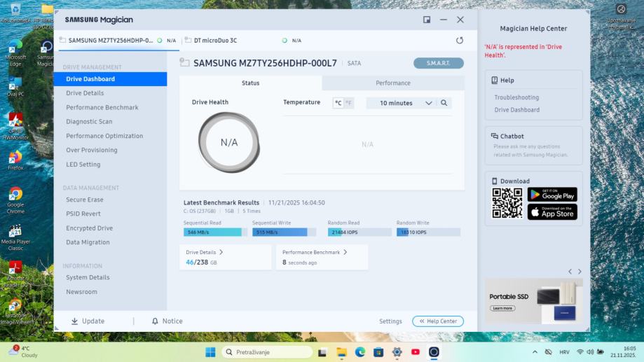The image size is (644, 362).
Task: Open the Google Chrome desktop shortcut
Action: (15, 200)
